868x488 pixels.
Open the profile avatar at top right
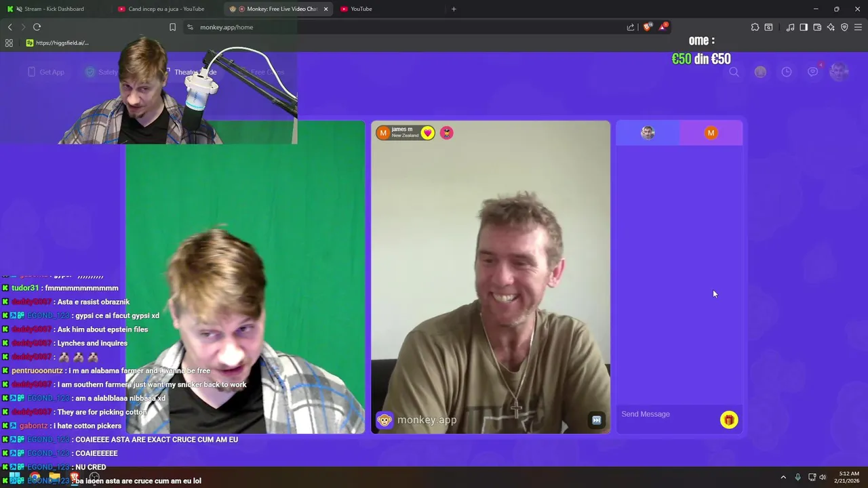(839, 72)
